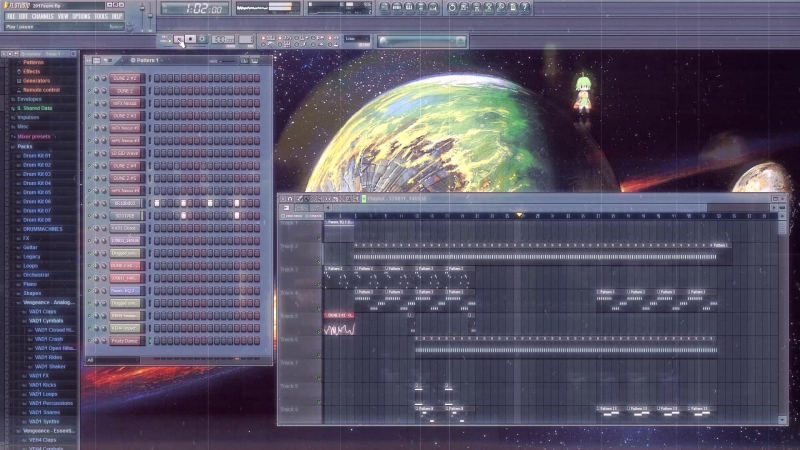
Task: Select the VAD1 Crash browser item
Action: 49,339
